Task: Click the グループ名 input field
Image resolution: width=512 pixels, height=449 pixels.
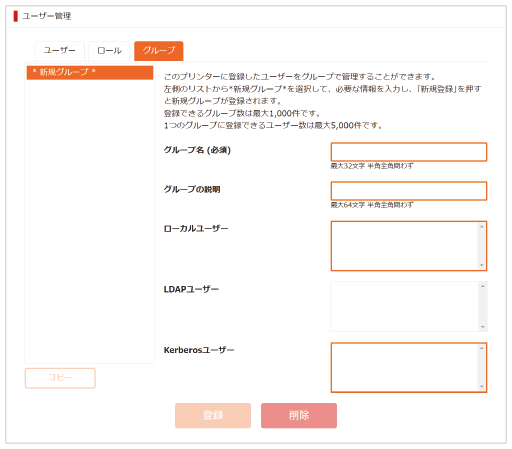Action: click(409, 152)
